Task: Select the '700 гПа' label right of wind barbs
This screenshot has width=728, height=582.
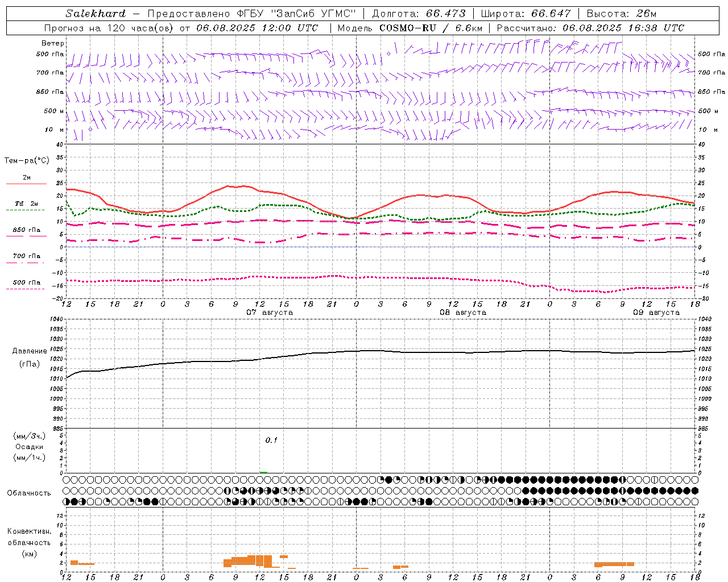Action: (712, 73)
